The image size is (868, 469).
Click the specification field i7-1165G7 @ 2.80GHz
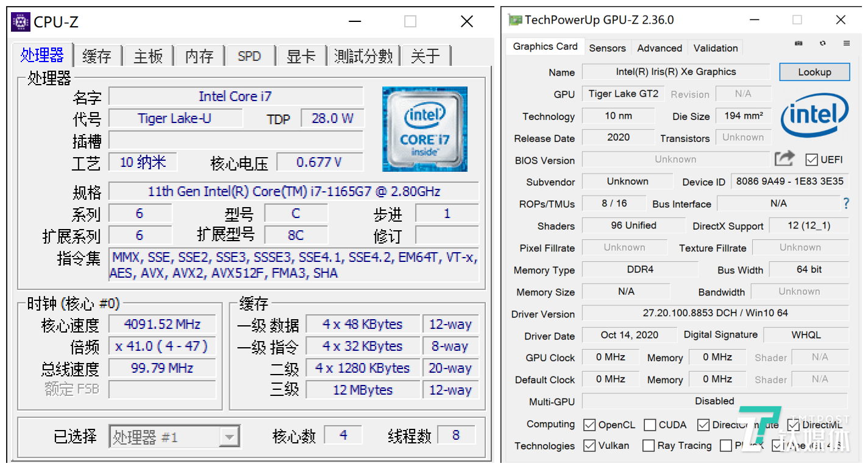294,191
